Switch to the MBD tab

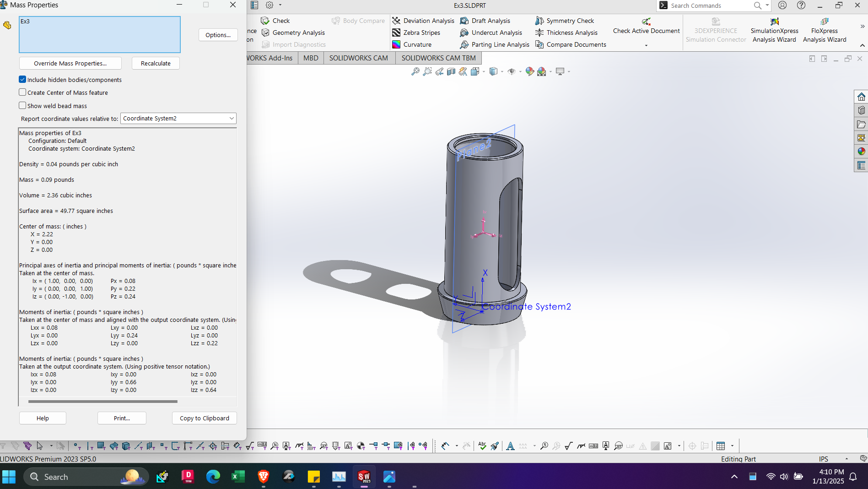click(311, 58)
